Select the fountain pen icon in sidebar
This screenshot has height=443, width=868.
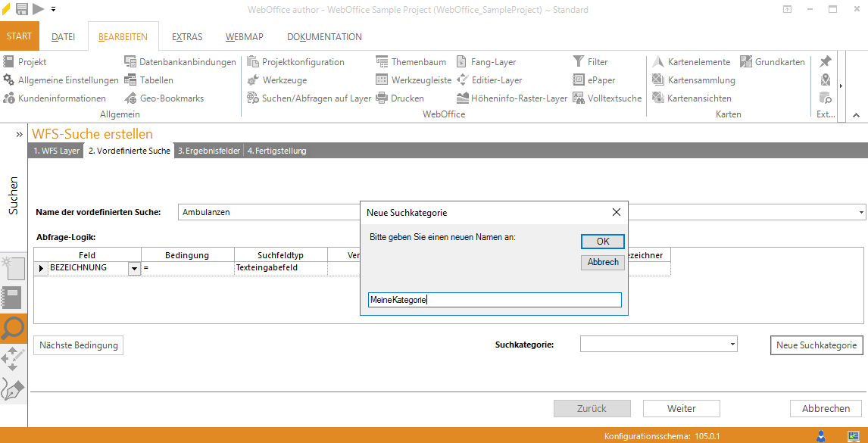coord(14,389)
